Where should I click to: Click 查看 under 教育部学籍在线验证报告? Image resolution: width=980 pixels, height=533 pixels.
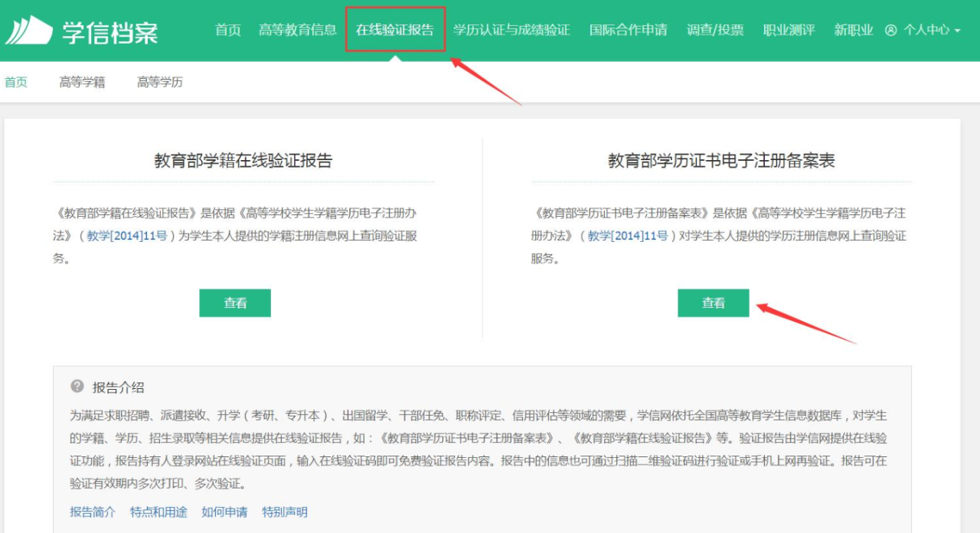[x=235, y=303]
